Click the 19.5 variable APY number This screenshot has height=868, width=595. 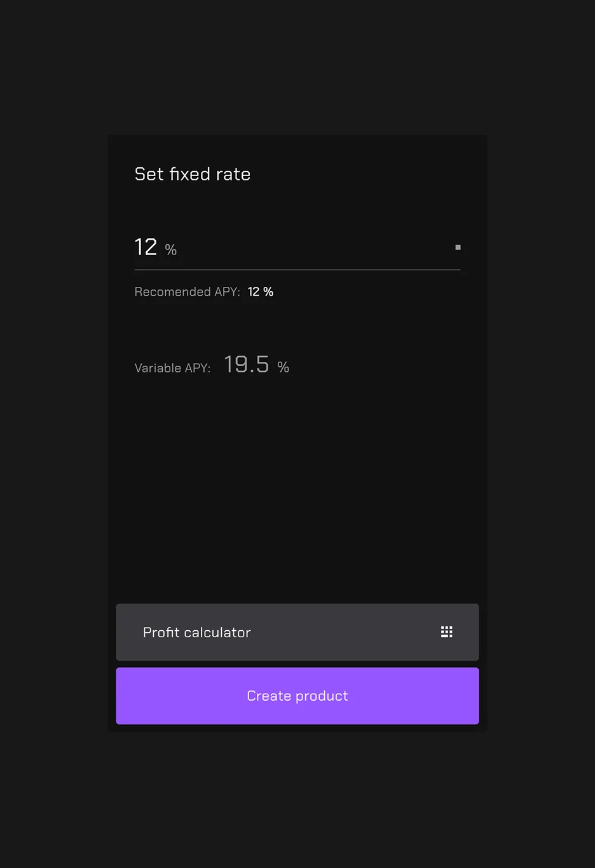pyautogui.click(x=247, y=364)
